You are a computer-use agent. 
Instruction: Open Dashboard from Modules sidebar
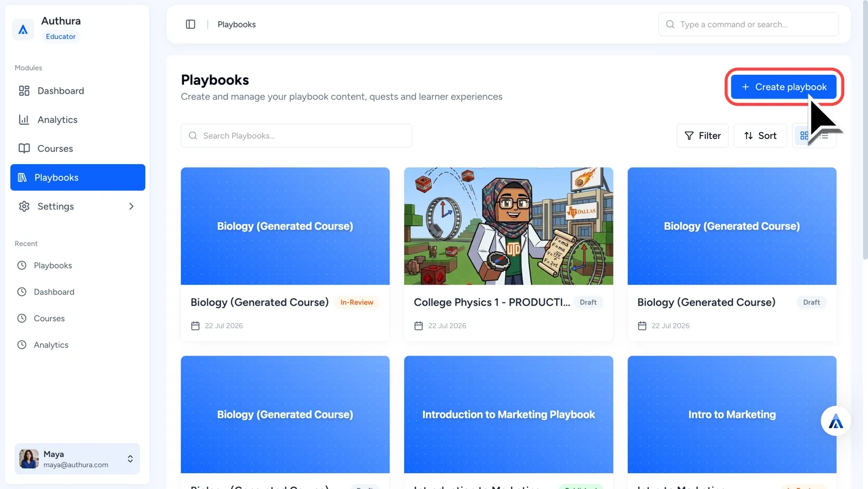point(78,91)
